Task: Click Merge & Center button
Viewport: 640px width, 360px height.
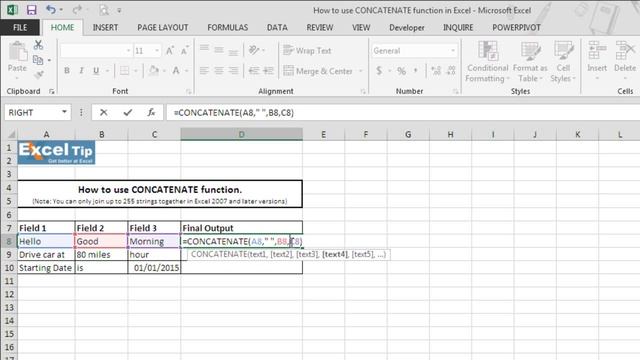Action: pos(318,71)
